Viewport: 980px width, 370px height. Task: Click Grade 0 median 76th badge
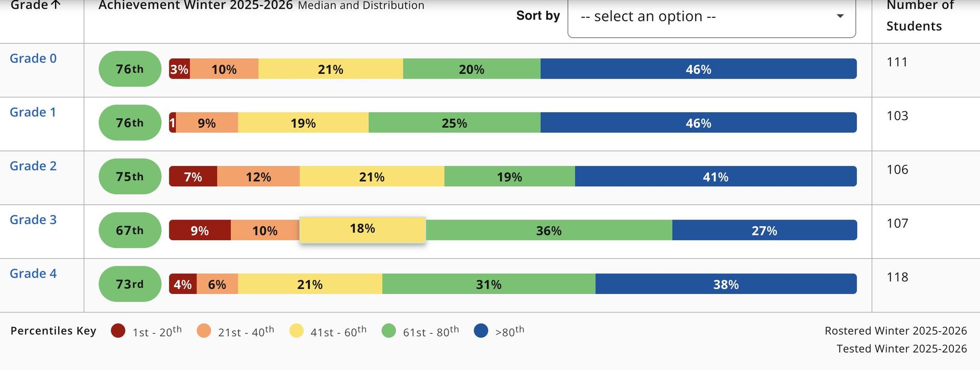tap(130, 69)
